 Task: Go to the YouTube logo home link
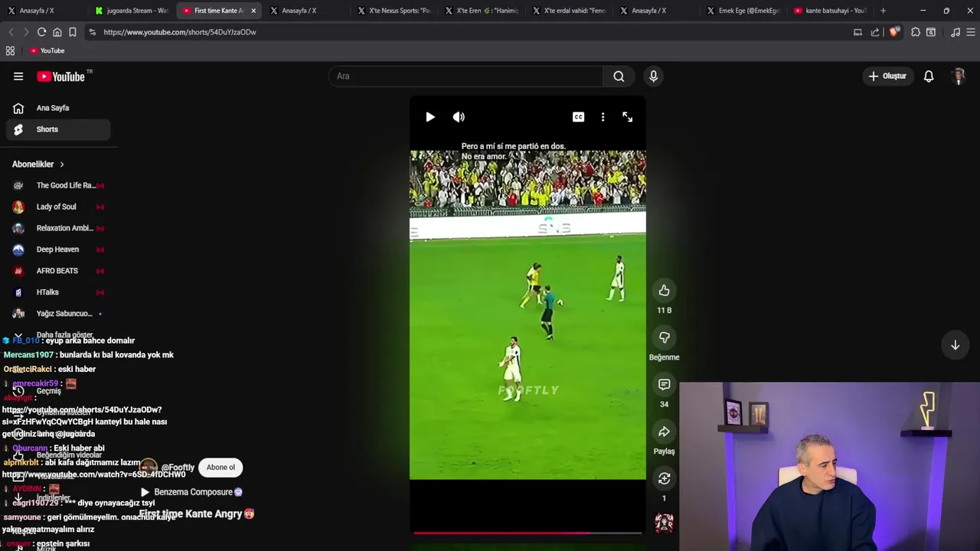click(x=61, y=77)
